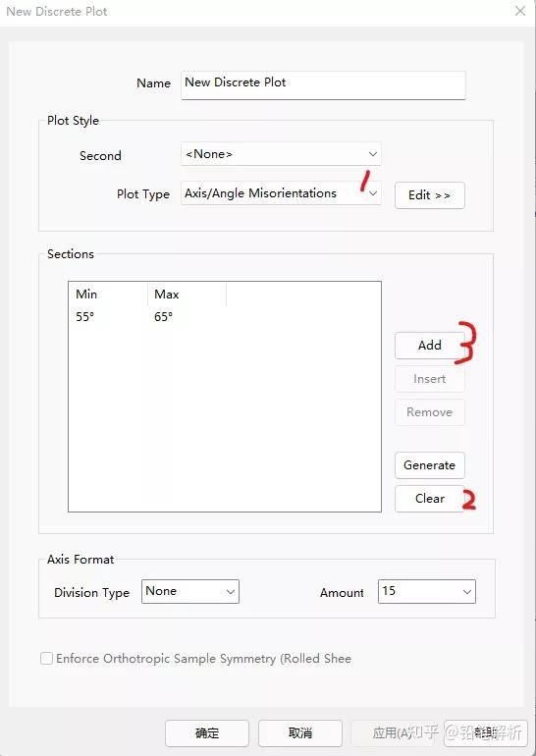Click the Edit >> button
Viewport: 536px width, 756px height.
(429, 195)
